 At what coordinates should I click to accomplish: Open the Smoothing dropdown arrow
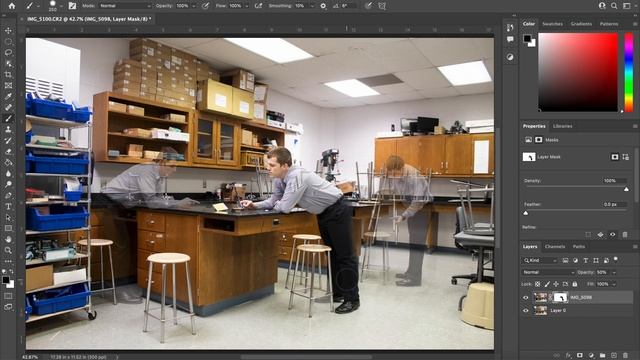point(312,6)
